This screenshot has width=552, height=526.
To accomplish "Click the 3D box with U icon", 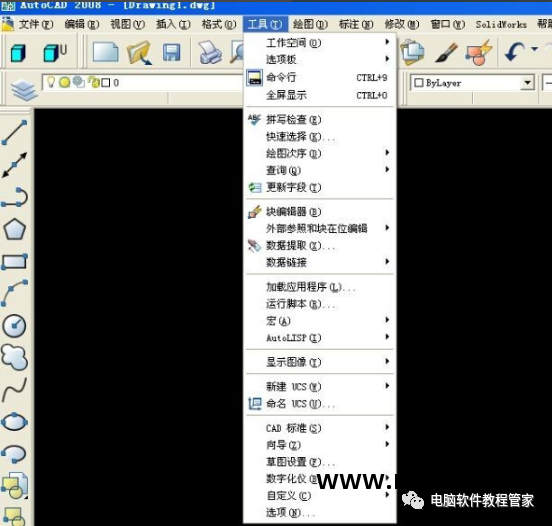I will [55, 53].
